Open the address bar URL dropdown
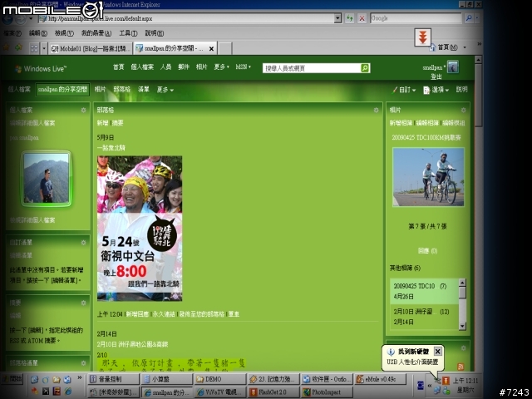The image size is (532, 399). [337, 18]
